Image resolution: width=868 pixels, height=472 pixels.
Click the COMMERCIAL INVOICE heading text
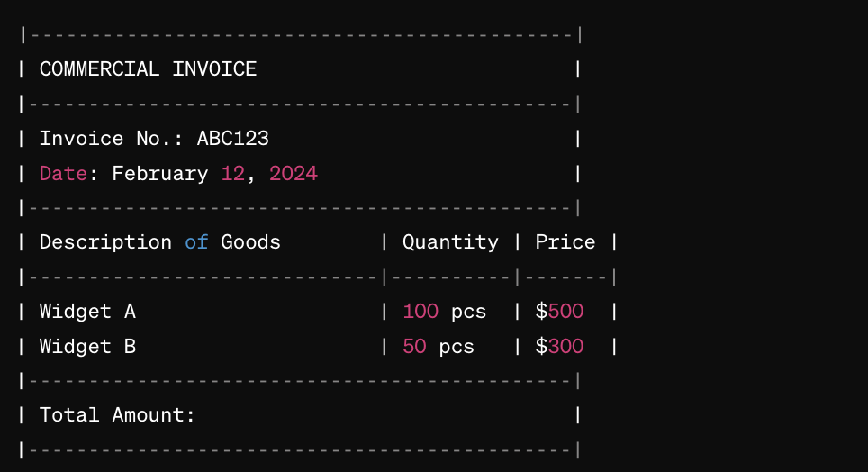[148, 69]
